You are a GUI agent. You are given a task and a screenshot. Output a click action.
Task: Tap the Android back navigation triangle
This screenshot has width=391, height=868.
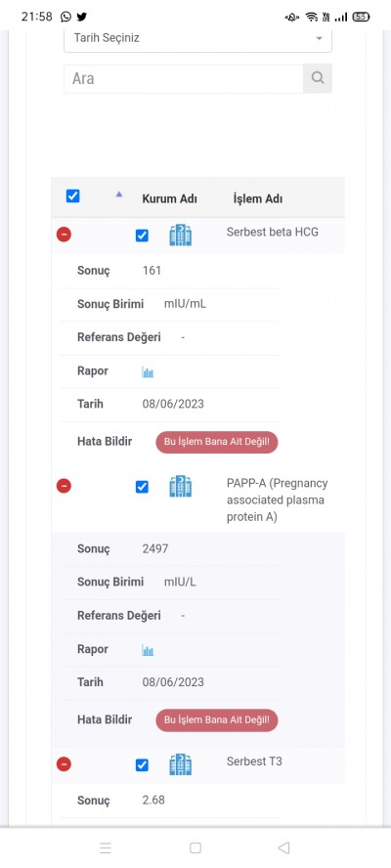pyautogui.click(x=284, y=847)
